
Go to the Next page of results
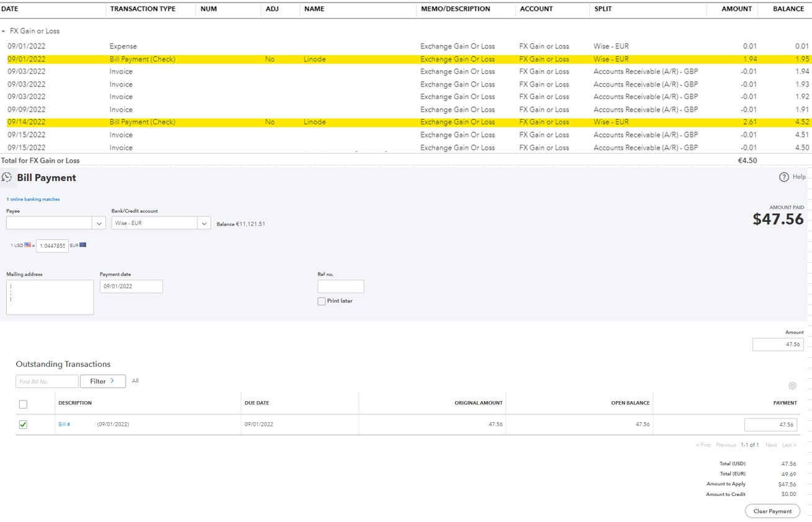point(771,445)
